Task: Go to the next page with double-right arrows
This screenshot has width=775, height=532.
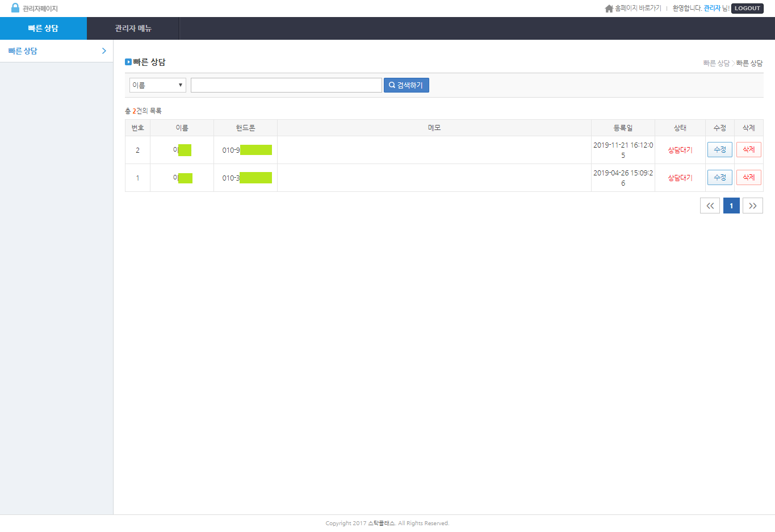Action: point(752,206)
